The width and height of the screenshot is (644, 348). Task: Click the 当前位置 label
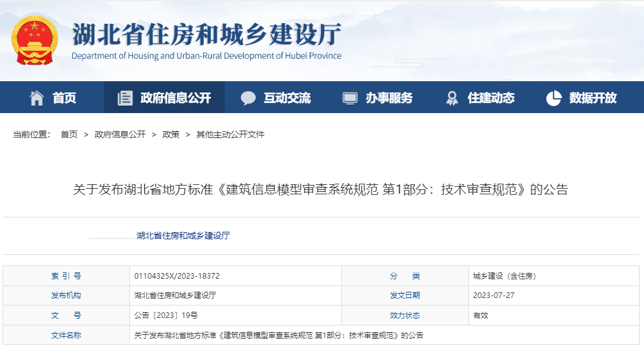(32, 134)
